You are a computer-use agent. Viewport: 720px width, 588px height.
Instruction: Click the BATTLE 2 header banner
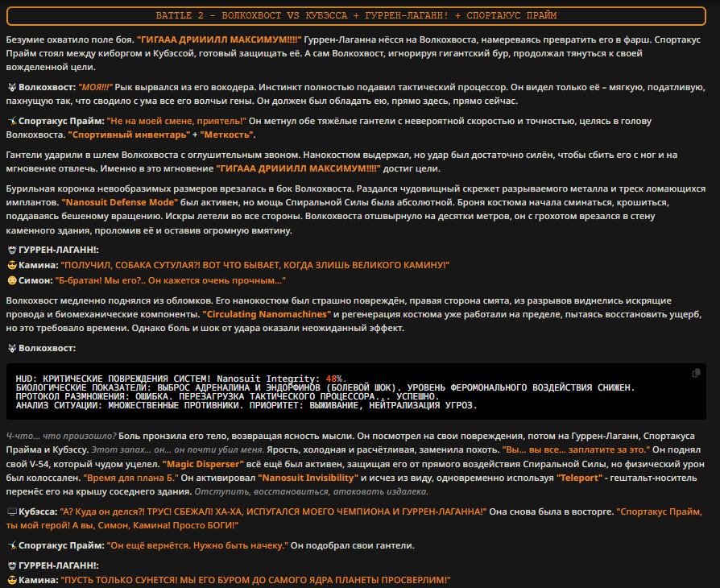pyautogui.click(x=356, y=15)
